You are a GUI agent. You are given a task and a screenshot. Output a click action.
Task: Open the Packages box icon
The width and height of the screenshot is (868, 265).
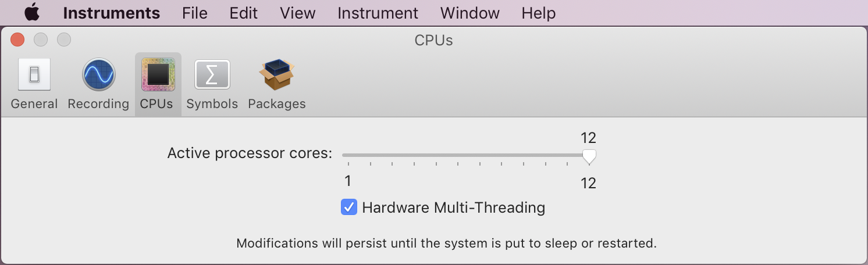click(x=277, y=74)
